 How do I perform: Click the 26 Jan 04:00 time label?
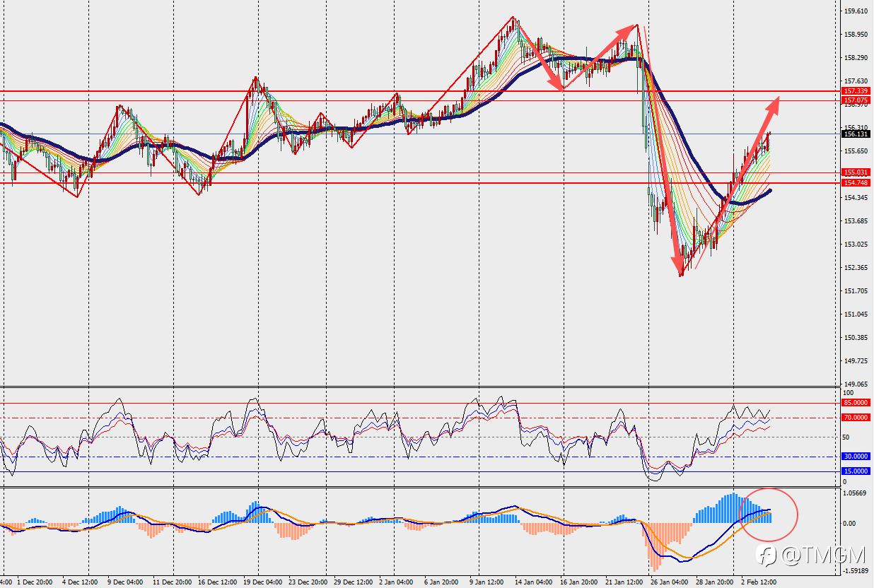pyautogui.click(x=670, y=582)
